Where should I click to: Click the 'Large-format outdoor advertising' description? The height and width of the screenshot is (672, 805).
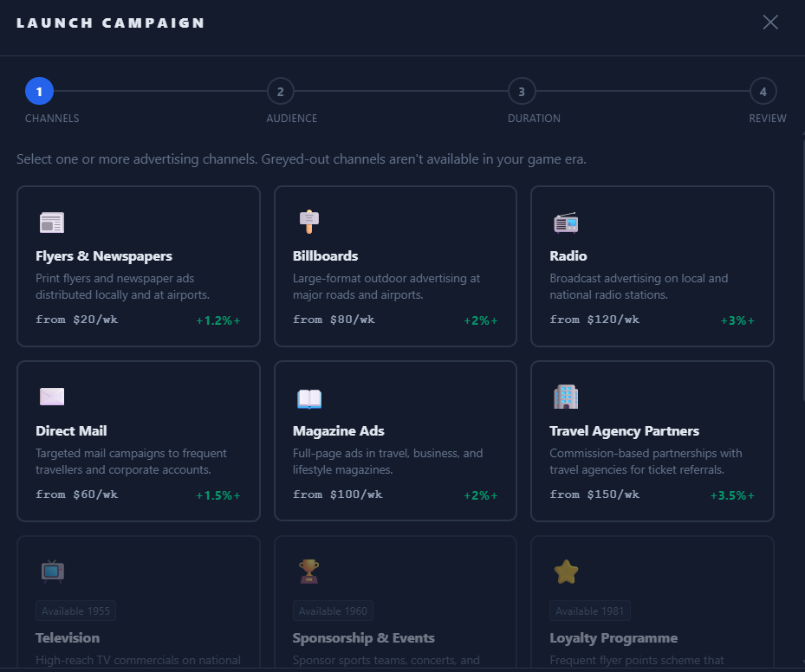(x=386, y=287)
